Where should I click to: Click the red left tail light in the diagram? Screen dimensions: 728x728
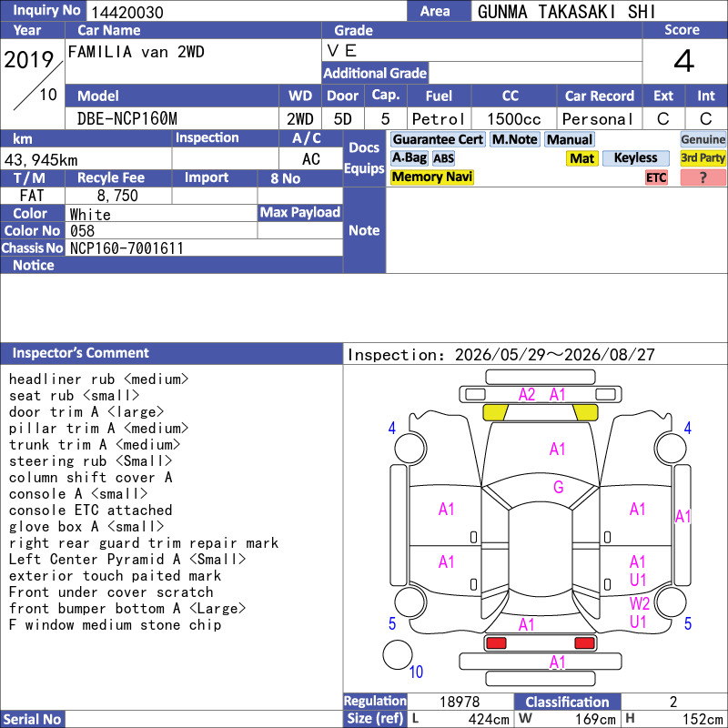click(496, 643)
